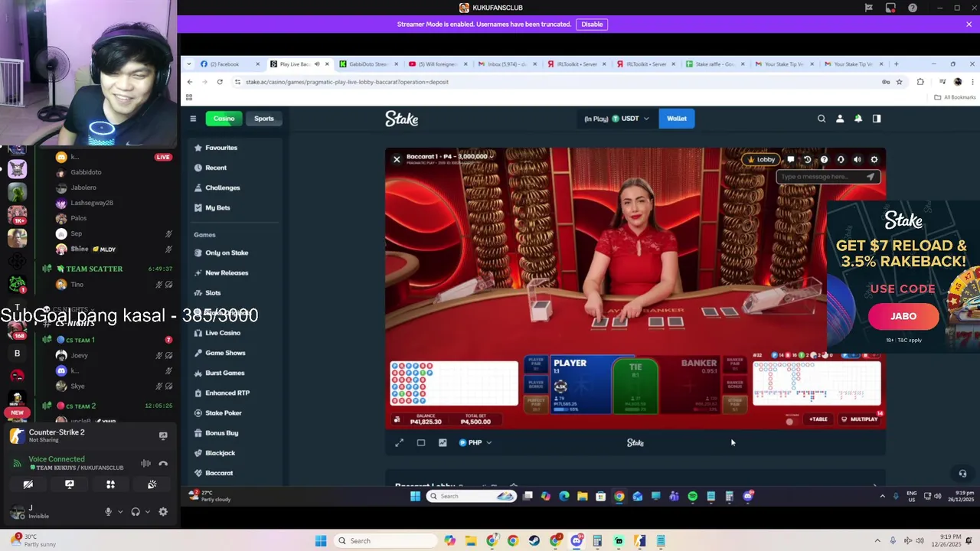980x551 pixels.
Task: Send the chat message arrow icon
Action: coord(870,177)
